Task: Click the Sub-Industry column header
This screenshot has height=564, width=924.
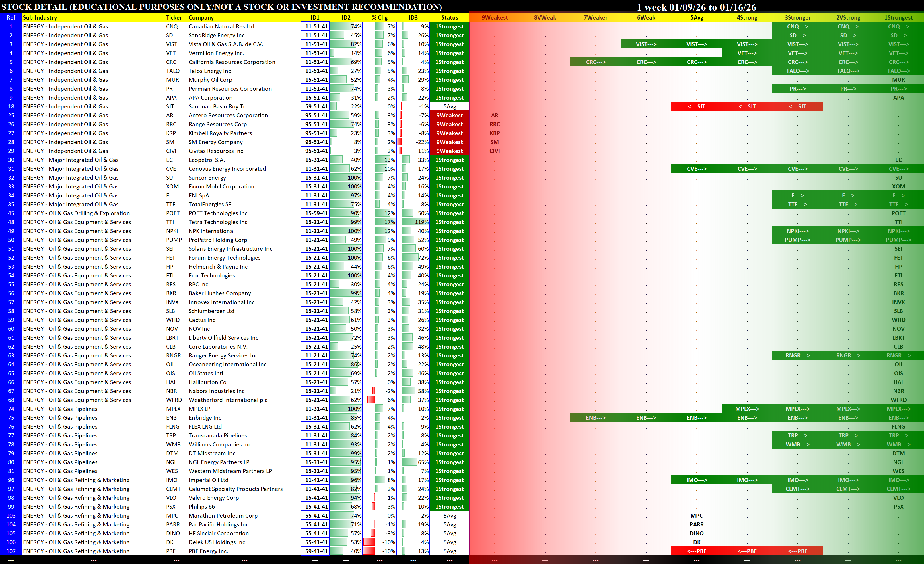Action: pos(40,17)
